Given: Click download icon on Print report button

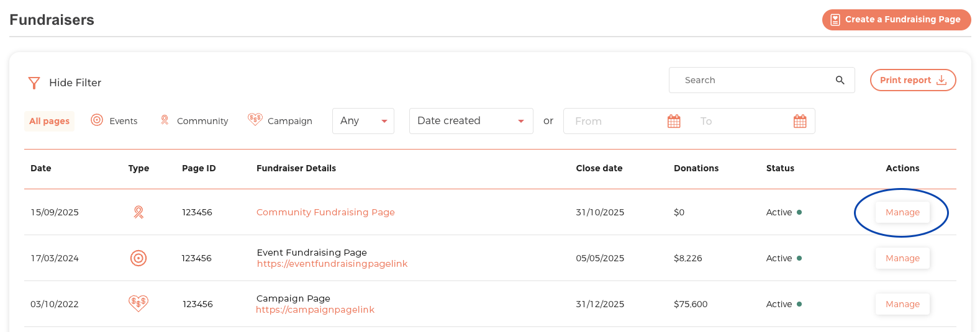Looking at the screenshot, I should pos(941,80).
